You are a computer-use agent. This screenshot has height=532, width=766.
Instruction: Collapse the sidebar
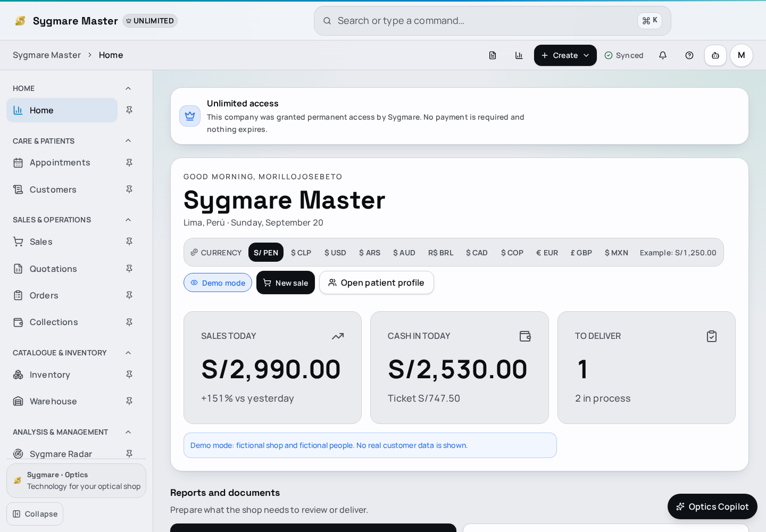click(x=35, y=514)
